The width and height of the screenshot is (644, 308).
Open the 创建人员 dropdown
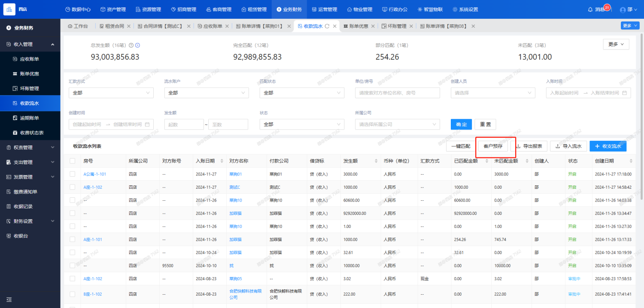pos(493,93)
